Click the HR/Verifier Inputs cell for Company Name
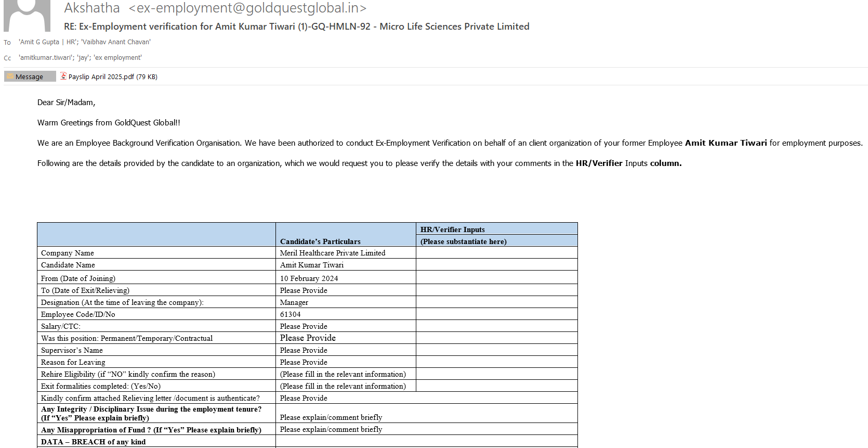The height and width of the screenshot is (448, 868). [x=497, y=253]
